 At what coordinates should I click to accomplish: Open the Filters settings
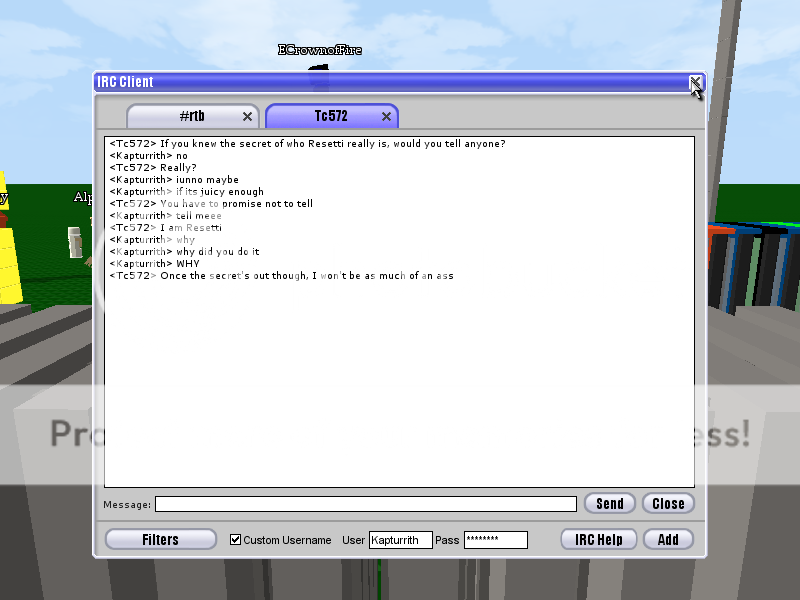(x=160, y=540)
